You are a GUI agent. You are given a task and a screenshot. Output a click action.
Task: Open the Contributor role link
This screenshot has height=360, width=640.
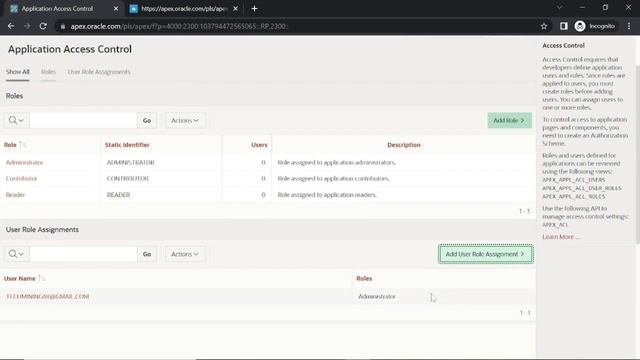[21, 178]
